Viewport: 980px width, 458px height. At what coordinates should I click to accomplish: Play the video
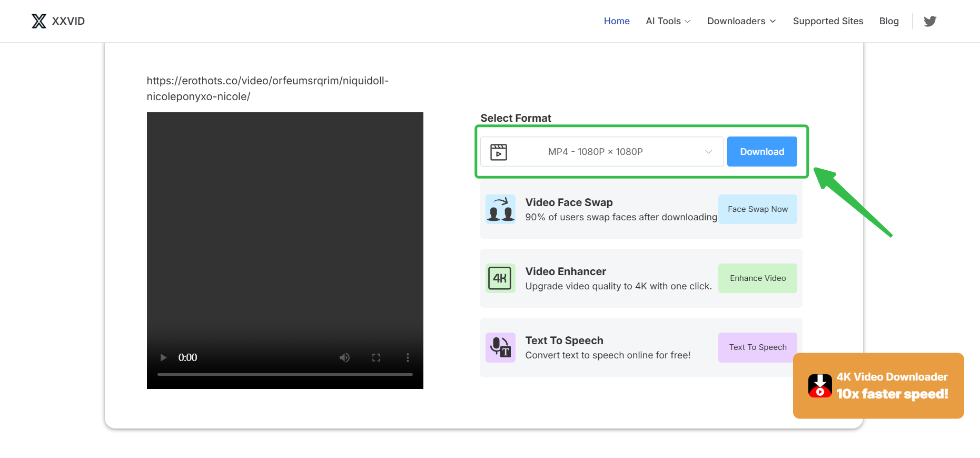(163, 357)
